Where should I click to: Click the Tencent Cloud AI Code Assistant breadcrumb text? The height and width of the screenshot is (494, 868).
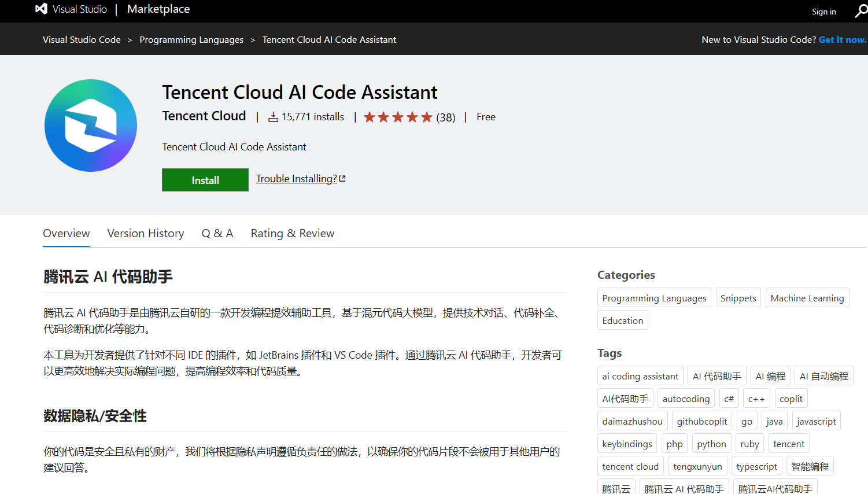click(329, 39)
